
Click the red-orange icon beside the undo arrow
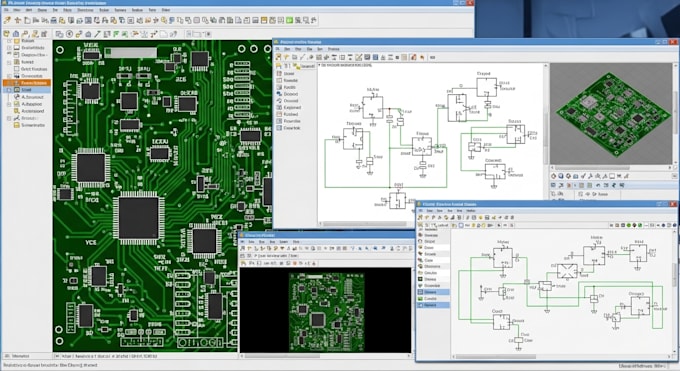click(413, 57)
